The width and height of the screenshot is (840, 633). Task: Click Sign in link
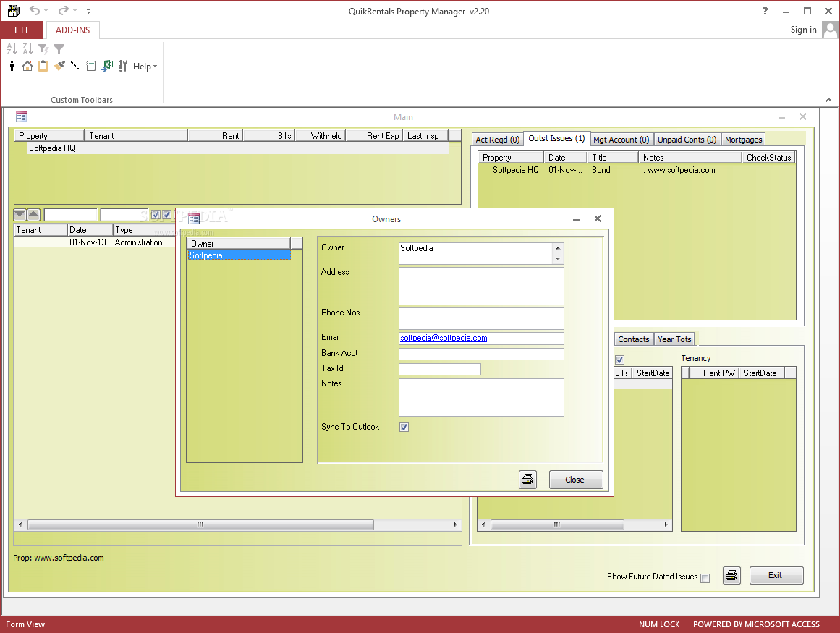point(803,30)
